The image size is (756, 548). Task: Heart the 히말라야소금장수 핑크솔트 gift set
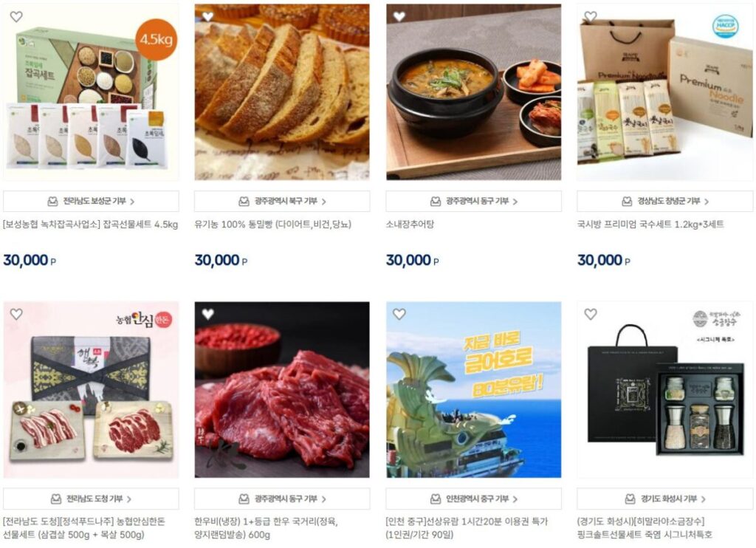click(x=591, y=315)
